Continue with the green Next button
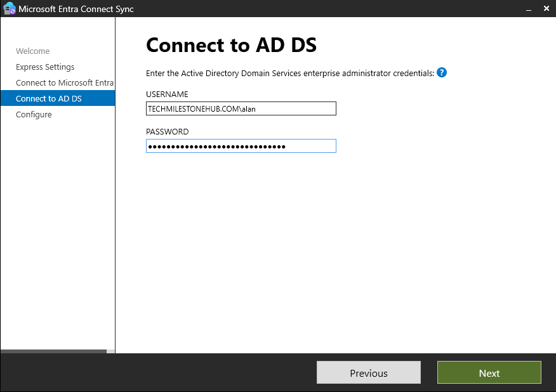Image resolution: width=556 pixels, height=392 pixels. click(x=489, y=372)
